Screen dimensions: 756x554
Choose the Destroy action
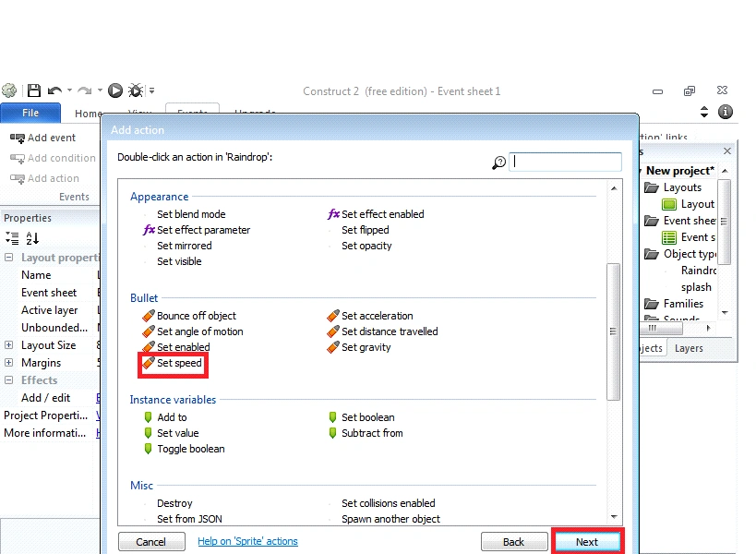point(174,503)
